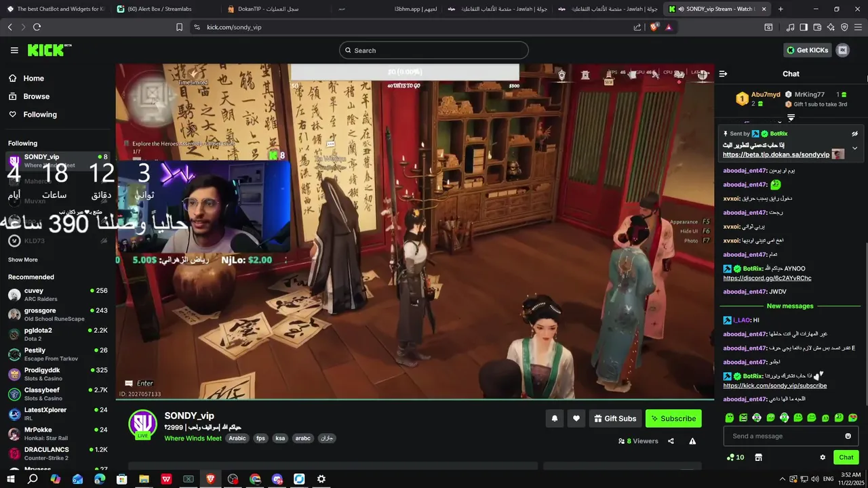Viewport: 868px width, 488px height.
Task: Select the fps stream tag
Action: point(260,439)
